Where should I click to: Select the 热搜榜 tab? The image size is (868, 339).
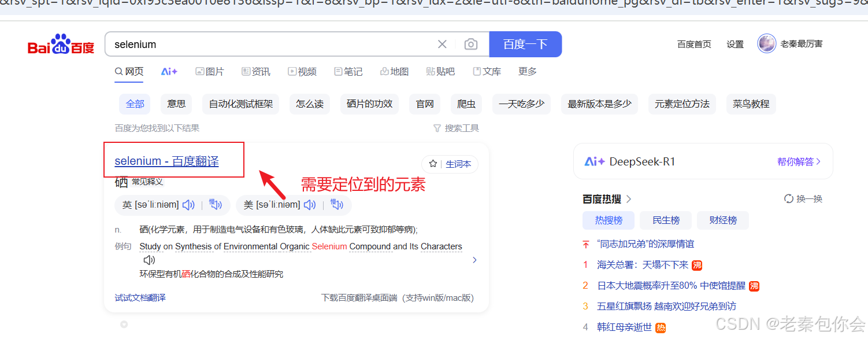(609, 220)
